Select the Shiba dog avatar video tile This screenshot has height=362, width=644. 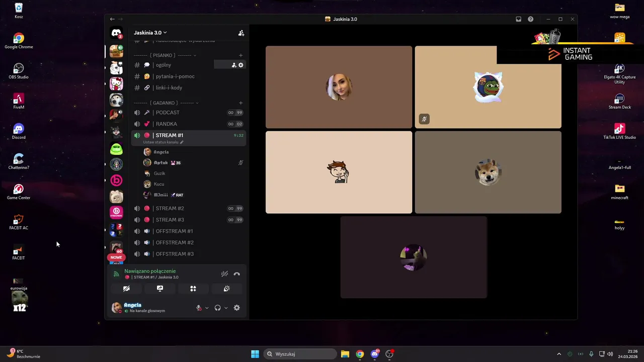click(488, 172)
